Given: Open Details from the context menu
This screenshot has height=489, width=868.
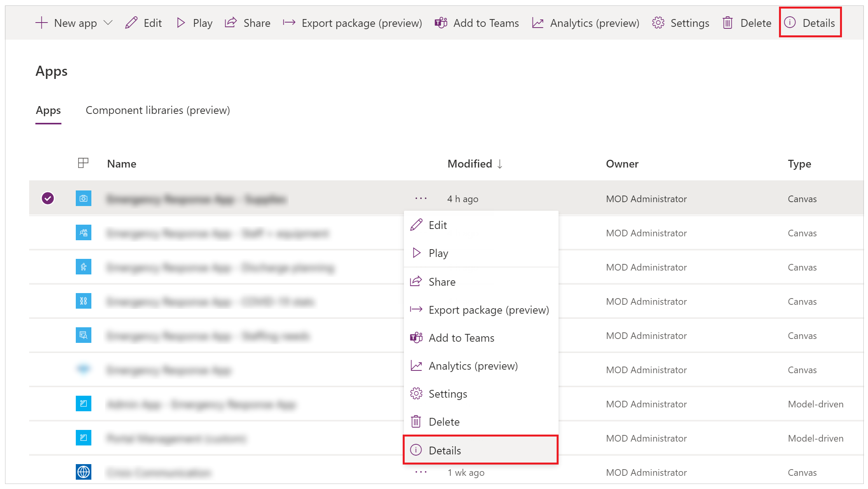Looking at the screenshot, I should coord(444,450).
